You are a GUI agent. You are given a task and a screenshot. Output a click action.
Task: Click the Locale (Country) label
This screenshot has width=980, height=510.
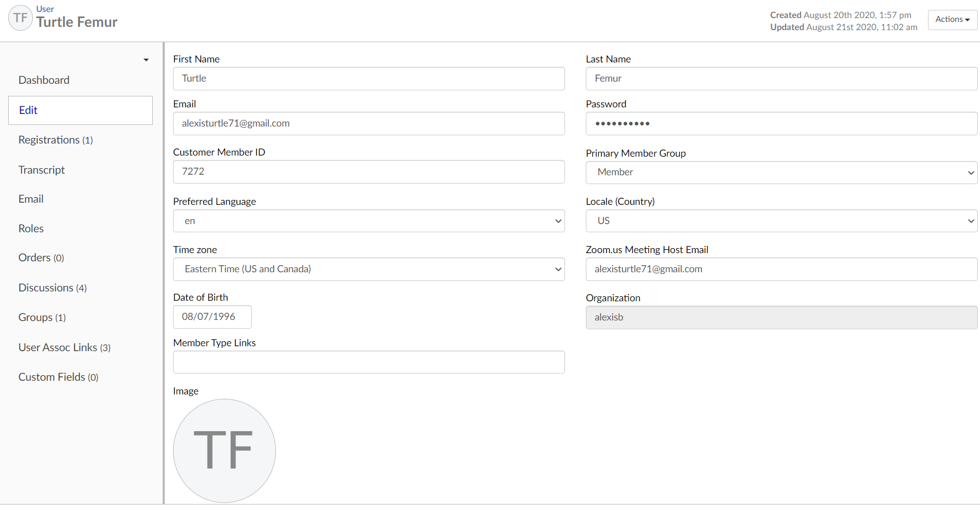click(620, 202)
